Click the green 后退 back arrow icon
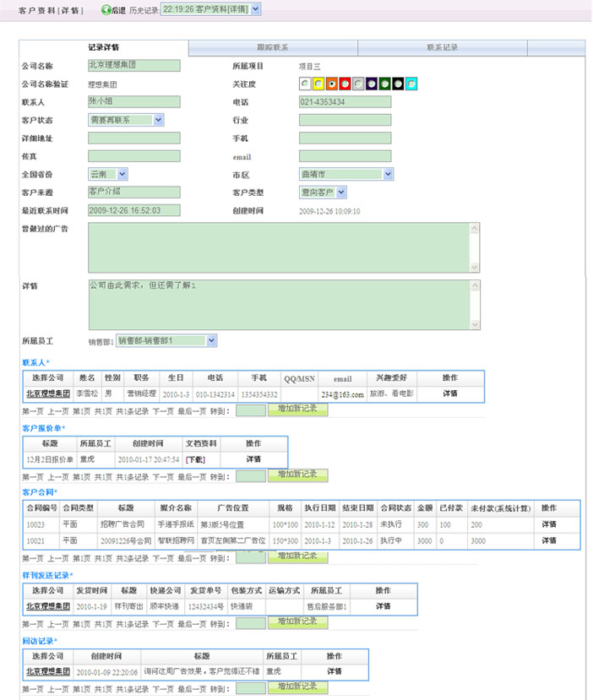This screenshot has height=700, width=593. (x=106, y=10)
